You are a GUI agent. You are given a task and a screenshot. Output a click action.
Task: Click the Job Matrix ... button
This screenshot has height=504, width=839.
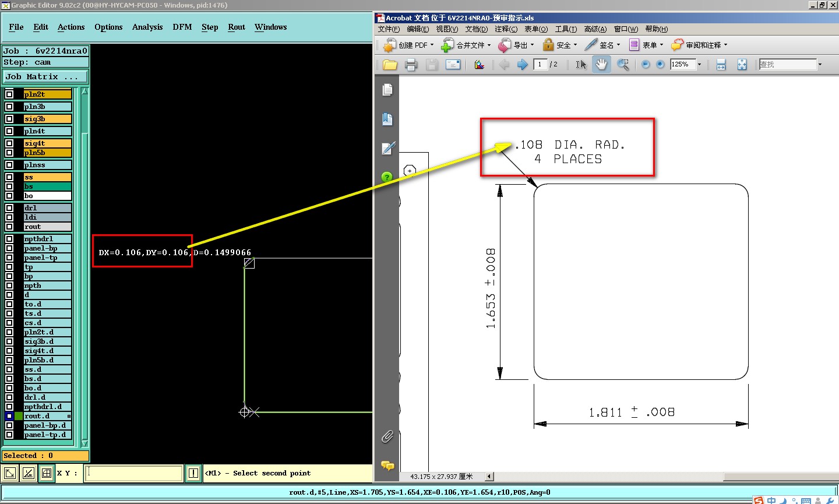tap(45, 77)
